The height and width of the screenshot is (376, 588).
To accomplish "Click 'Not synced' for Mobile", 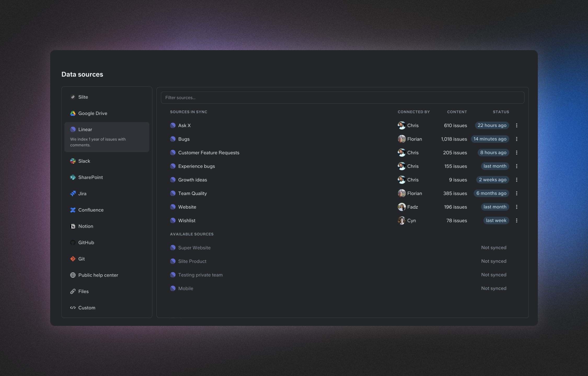I will pos(494,288).
